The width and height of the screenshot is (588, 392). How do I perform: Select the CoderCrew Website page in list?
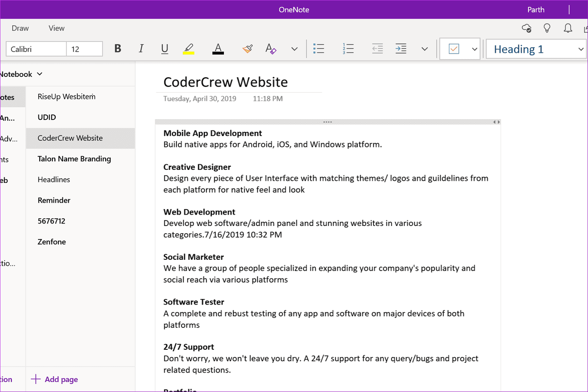click(80, 138)
